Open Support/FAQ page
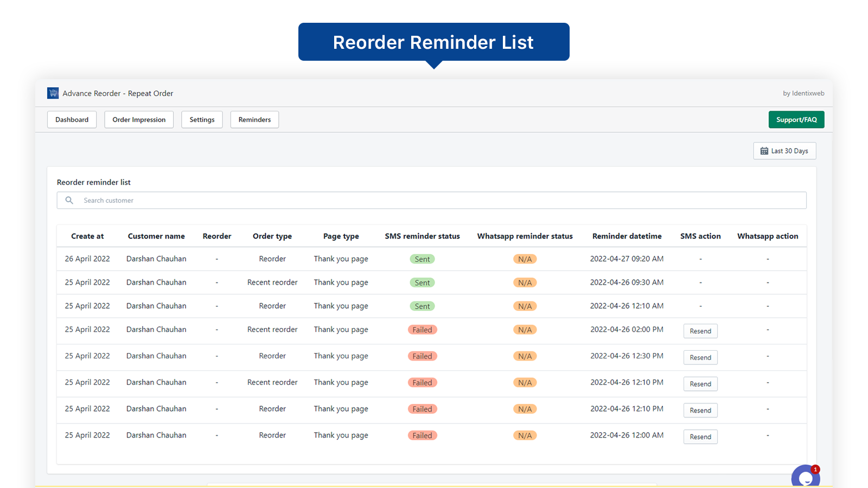This screenshot has height=488, width=868. [x=796, y=120]
